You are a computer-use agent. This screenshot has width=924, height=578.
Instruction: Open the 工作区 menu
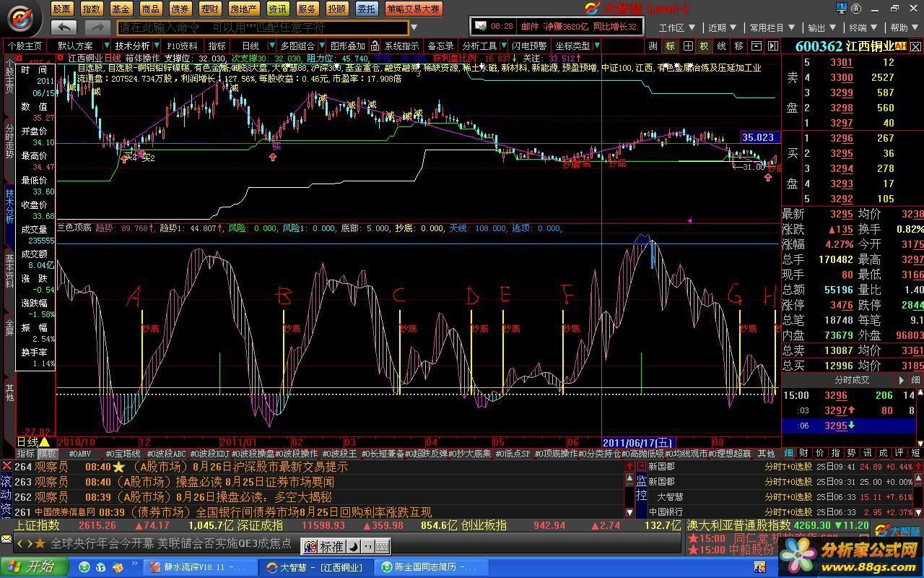tap(676, 27)
